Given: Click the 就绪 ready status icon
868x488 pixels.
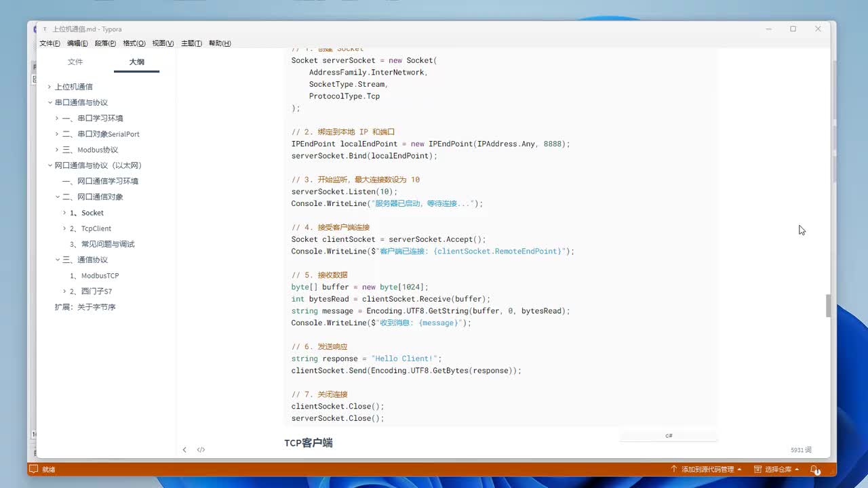Looking at the screenshot, I should coord(33,469).
